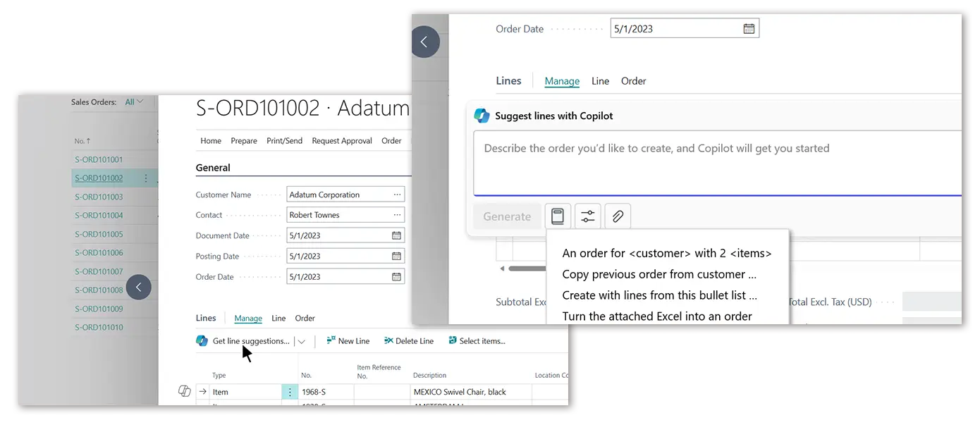
Task: Open the calendar picker for Document Date
Action: (x=396, y=235)
